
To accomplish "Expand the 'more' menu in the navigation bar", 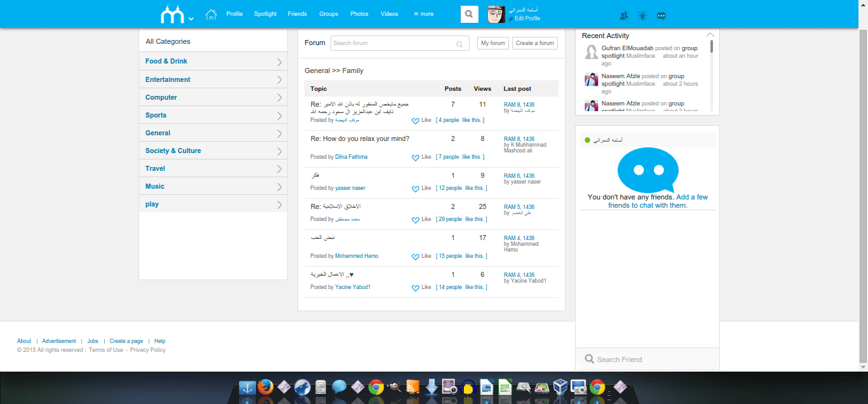I will 424,14.
